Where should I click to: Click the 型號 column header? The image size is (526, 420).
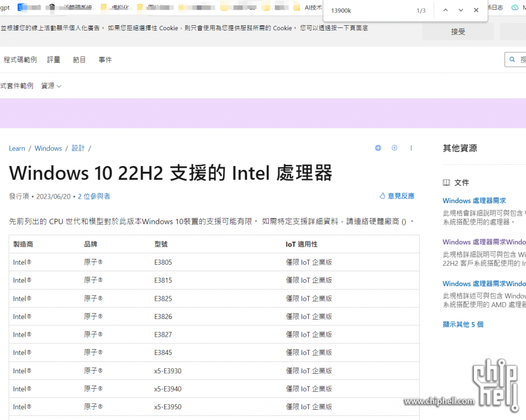click(161, 244)
